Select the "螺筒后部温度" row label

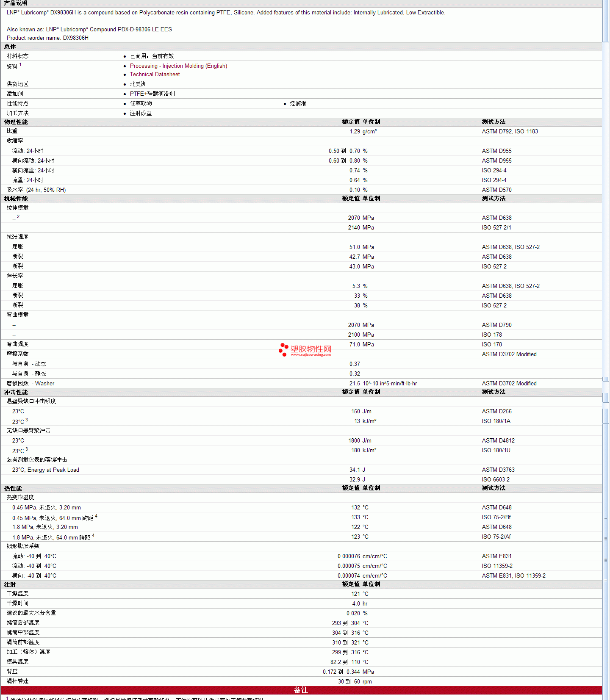point(23,623)
